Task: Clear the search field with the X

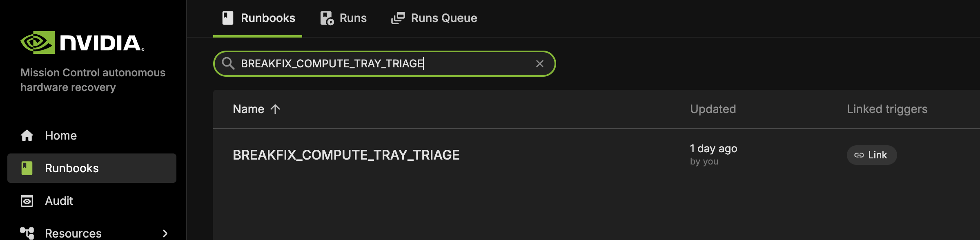Action: point(539,64)
